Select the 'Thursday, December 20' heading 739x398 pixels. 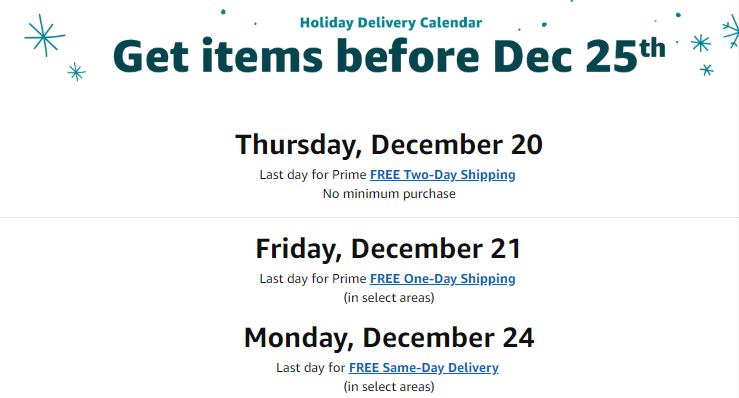tap(389, 144)
